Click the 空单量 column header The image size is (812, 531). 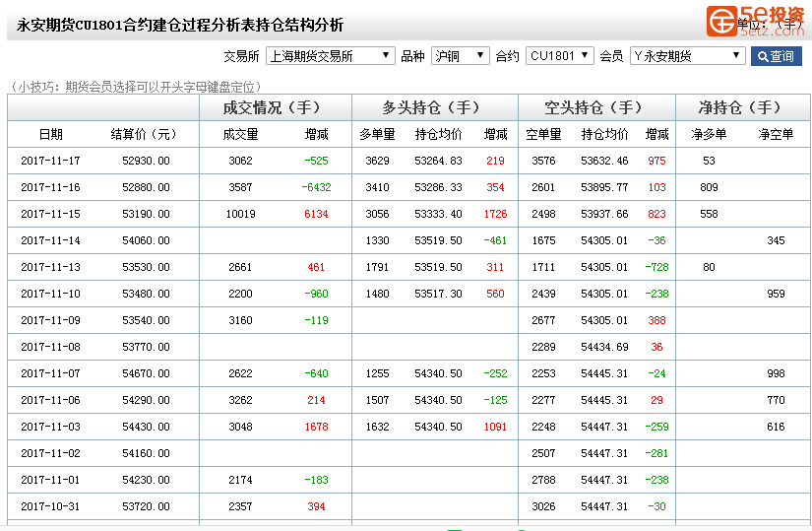[543, 134]
